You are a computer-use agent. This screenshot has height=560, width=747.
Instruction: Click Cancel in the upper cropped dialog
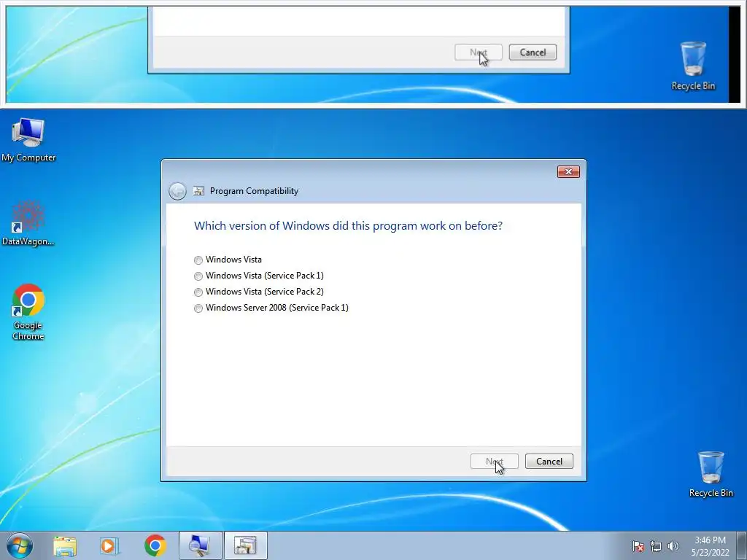click(x=533, y=52)
